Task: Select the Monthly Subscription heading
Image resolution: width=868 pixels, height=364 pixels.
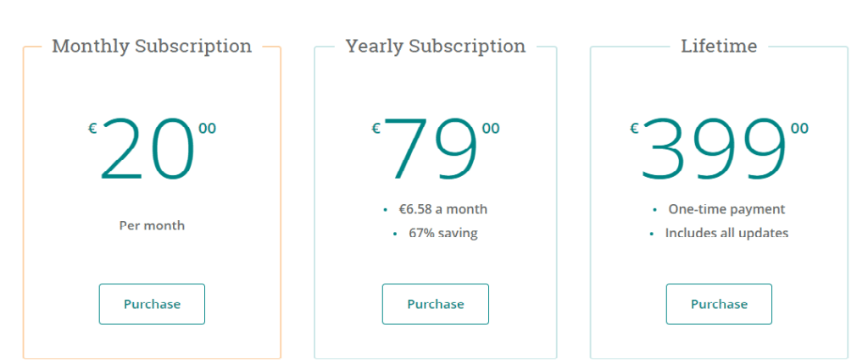Action: click(152, 46)
